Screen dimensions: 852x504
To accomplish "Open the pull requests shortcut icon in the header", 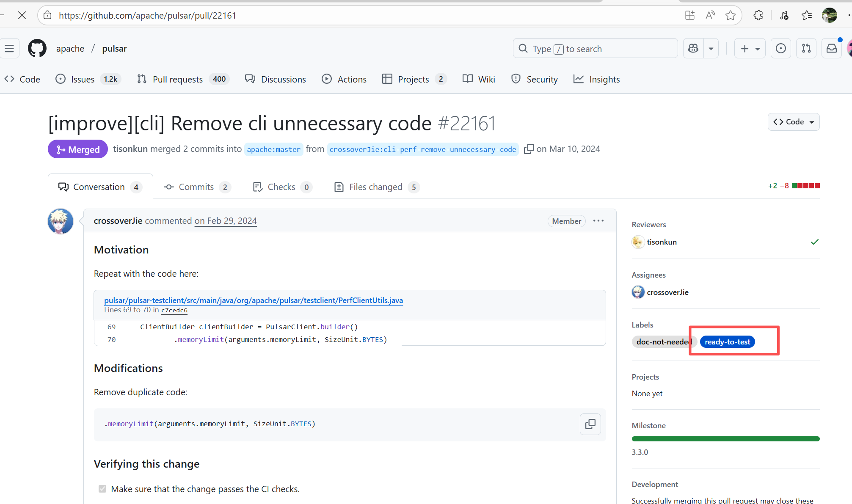I will (x=806, y=49).
